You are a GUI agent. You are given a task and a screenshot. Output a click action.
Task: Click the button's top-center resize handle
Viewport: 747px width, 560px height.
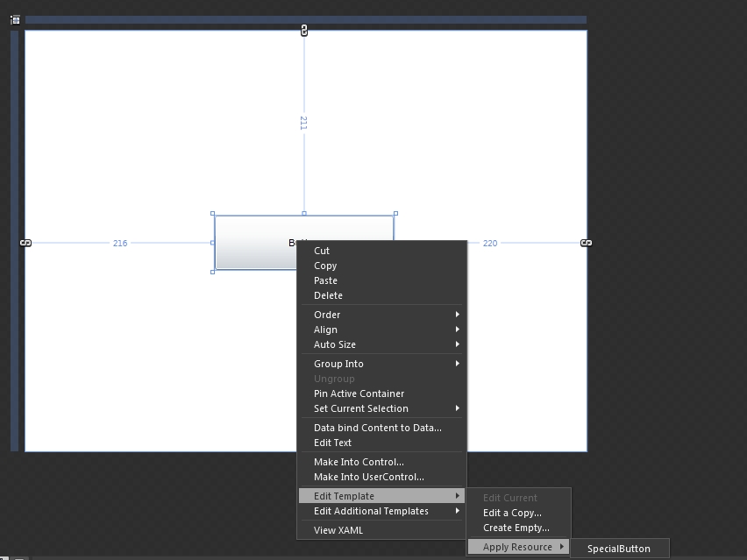click(x=304, y=213)
